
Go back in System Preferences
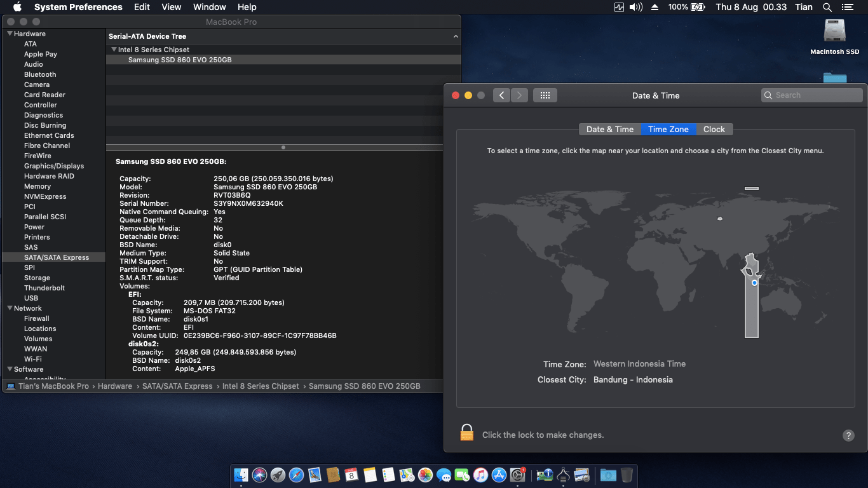click(502, 95)
